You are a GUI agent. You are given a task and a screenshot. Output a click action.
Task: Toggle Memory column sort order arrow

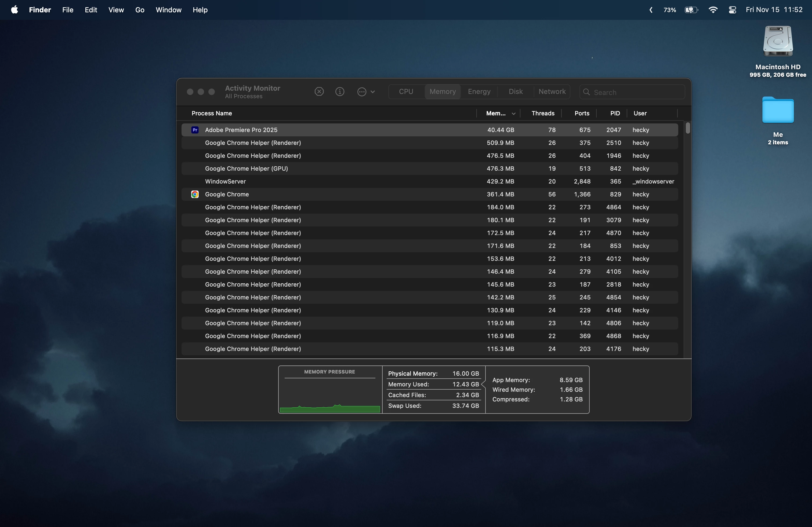point(513,114)
